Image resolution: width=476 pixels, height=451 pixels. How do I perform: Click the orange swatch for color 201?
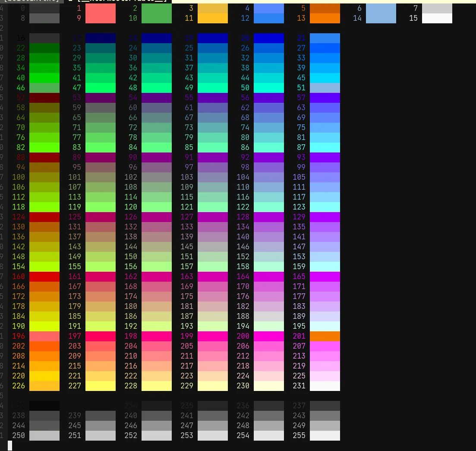pyautogui.click(x=325, y=336)
